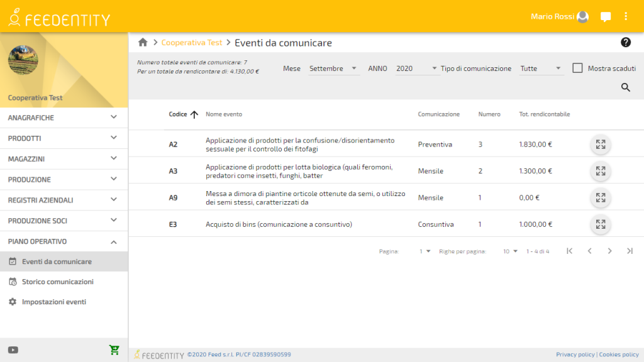Expand details for event A2 with its fullscreen icon

click(x=600, y=144)
